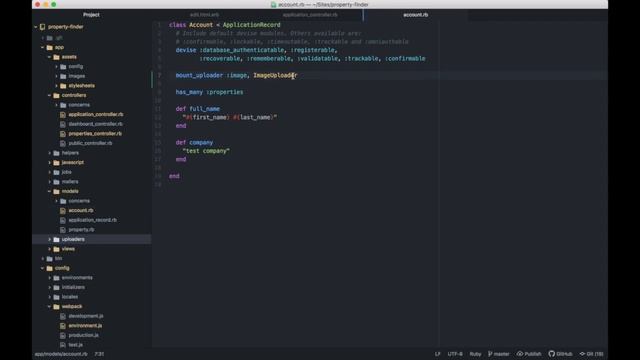Image resolution: width=640 pixels, height=360 pixels.
Task: Select the mailers folder row
Action: (91, 182)
